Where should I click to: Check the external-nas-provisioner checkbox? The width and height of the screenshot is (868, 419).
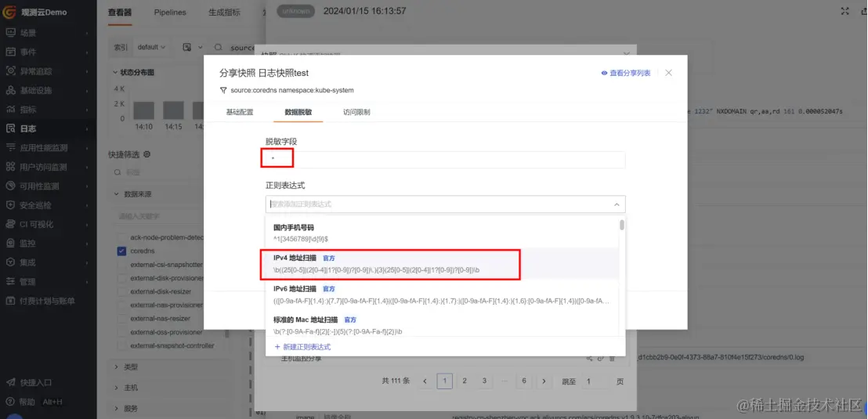[121, 305]
